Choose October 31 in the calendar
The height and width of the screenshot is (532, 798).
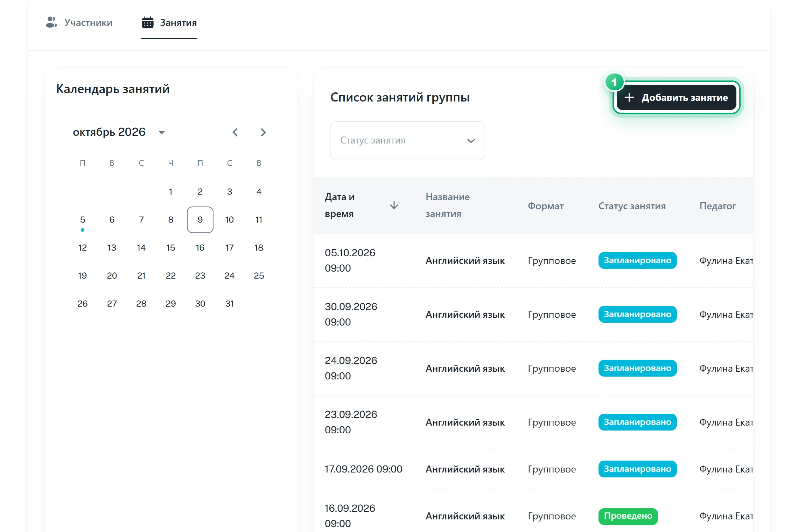point(230,303)
